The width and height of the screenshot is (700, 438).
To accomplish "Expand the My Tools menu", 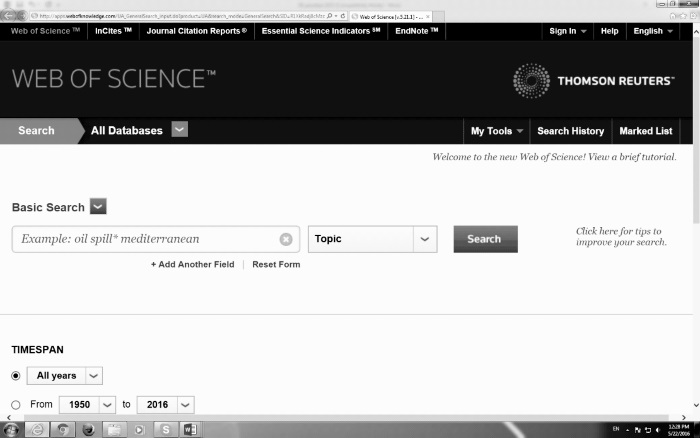I will coord(497,131).
